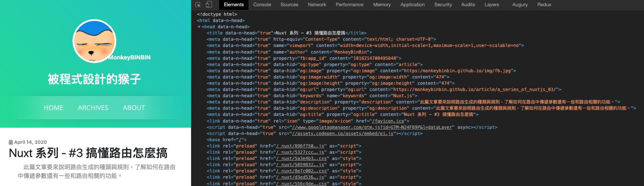Select the meta viewport line

[365, 45]
